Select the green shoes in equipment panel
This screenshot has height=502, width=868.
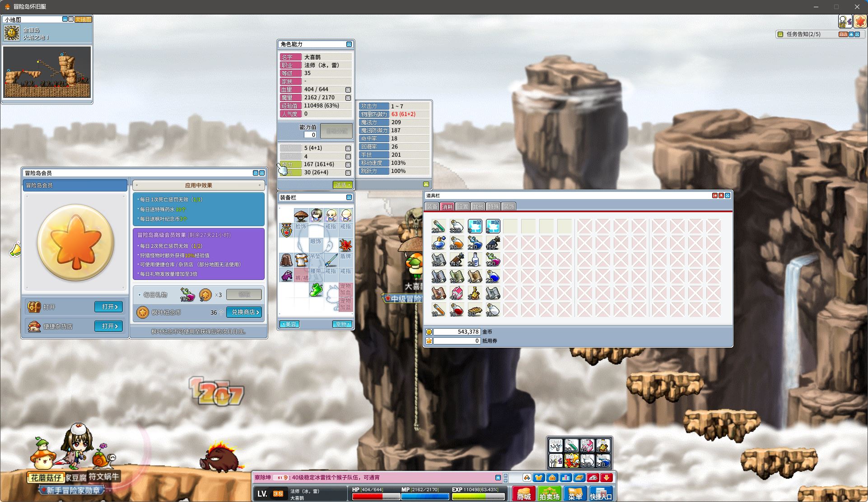[x=316, y=290]
